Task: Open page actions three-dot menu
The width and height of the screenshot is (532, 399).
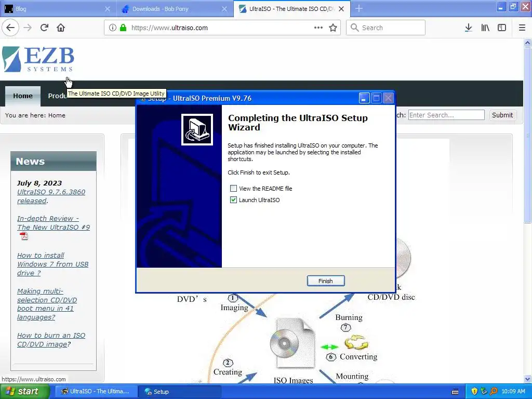Action: (318, 28)
